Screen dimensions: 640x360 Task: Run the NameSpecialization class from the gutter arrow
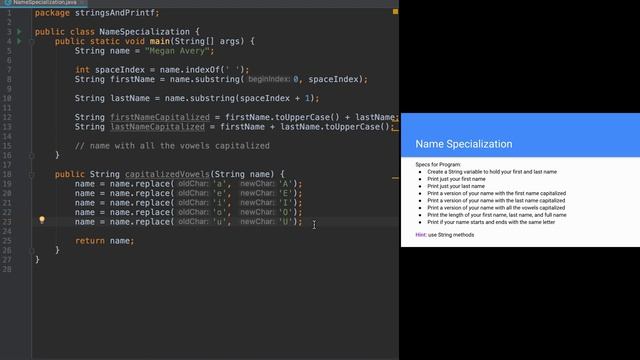[19, 31]
